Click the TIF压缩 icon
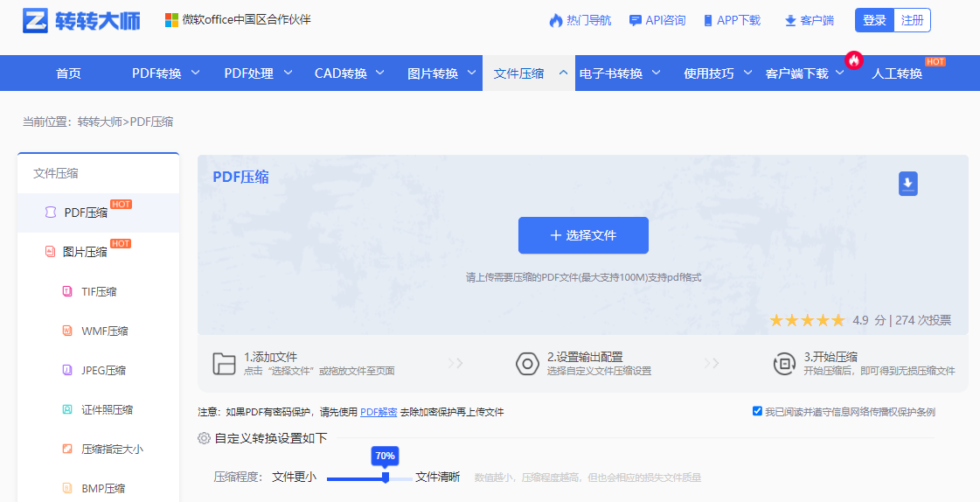Viewport: 980px width, 502px height. (67, 291)
